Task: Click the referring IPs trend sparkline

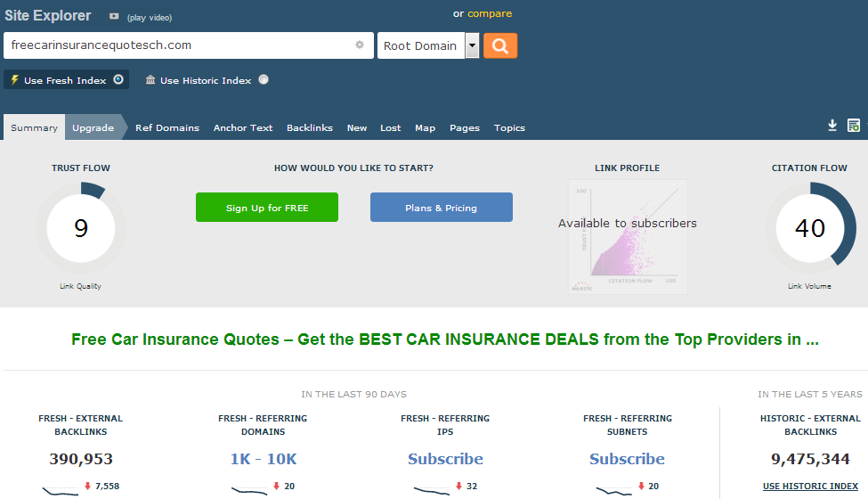Action: [x=431, y=490]
